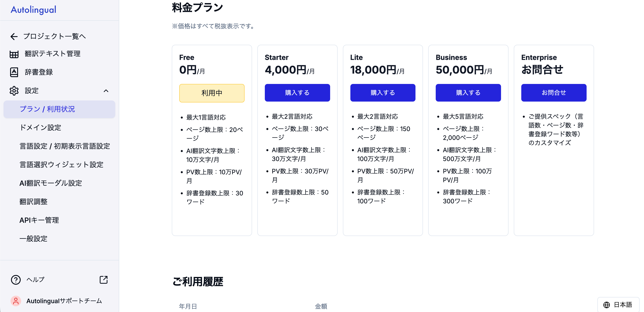The width and height of the screenshot is (644, 312).
Task: Open APIキー管理 page
Action: click(39, 220)
